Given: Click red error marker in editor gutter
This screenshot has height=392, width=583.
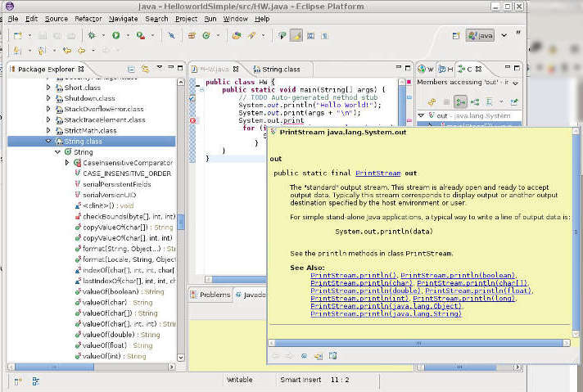Looking at the screenshot, I should [192, 120].
